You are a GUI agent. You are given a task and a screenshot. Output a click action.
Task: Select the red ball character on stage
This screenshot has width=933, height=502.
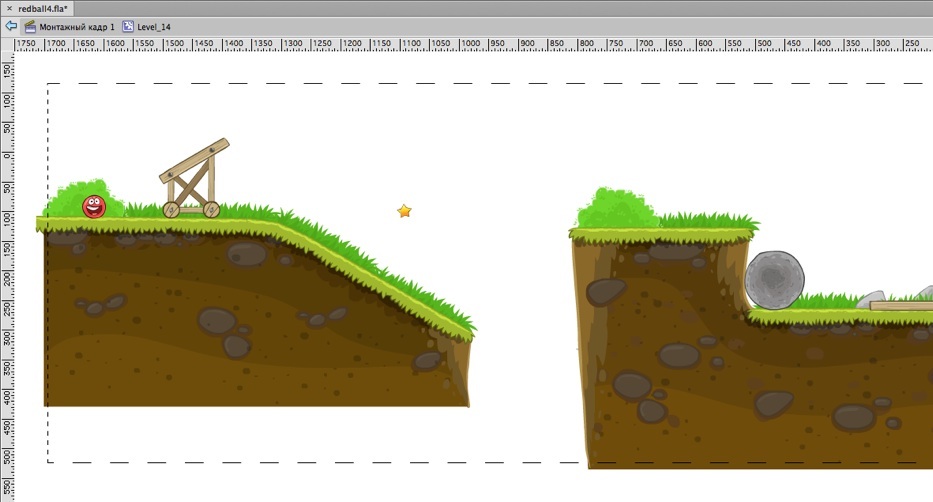pos(94,207)
